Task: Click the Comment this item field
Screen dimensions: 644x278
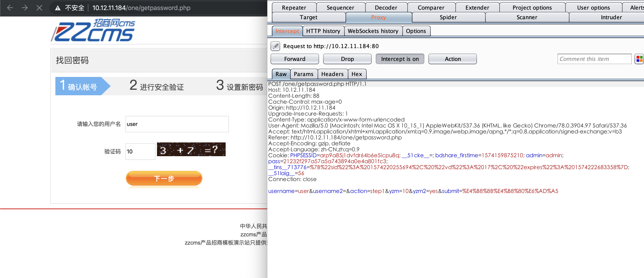Action: click(x=594, y=59)
